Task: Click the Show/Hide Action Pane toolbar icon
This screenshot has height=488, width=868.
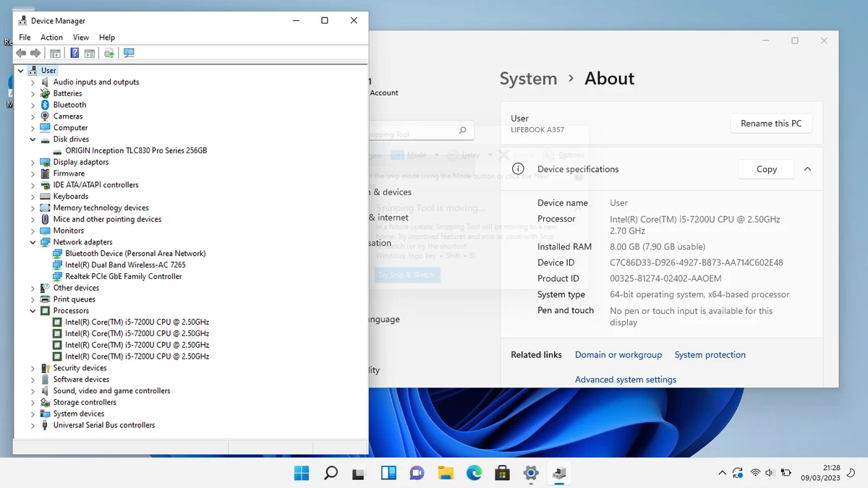Action: pos(90,53)
